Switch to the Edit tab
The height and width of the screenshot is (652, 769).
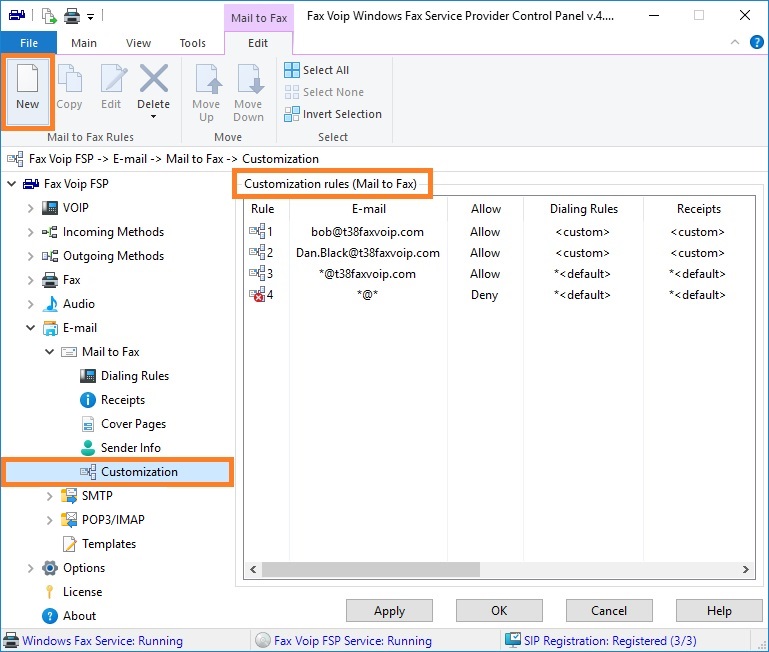point(258,43)
